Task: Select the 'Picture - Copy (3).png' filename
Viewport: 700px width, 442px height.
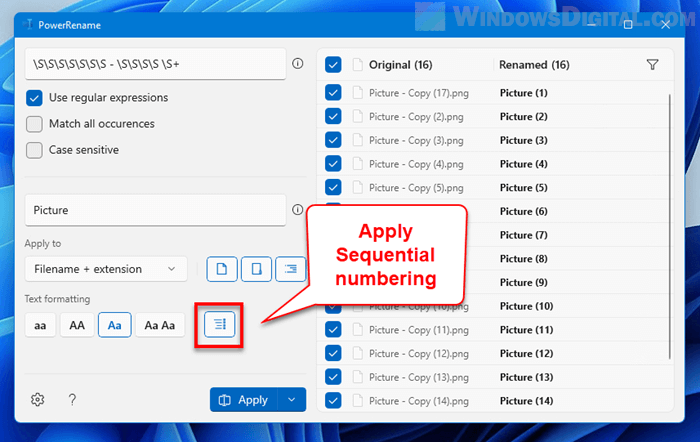Action: [x=416, y=141]
